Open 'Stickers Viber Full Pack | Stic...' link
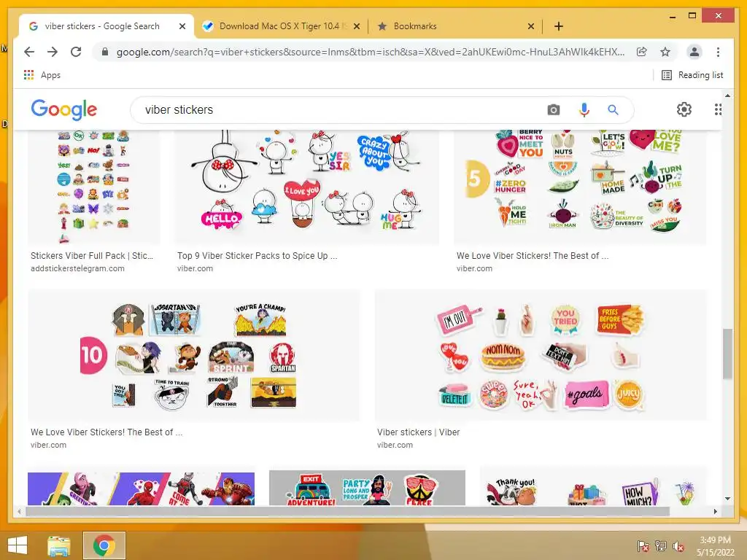 (92, 256)
